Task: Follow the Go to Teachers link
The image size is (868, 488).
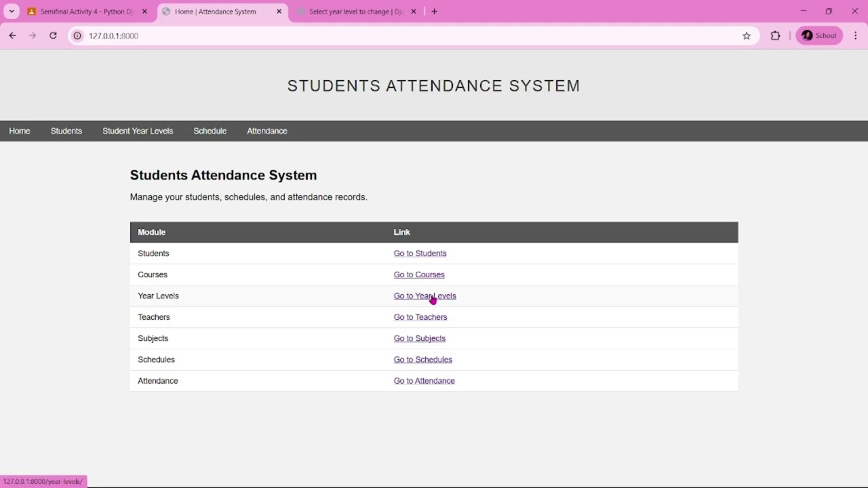Action: click(420, 317)
